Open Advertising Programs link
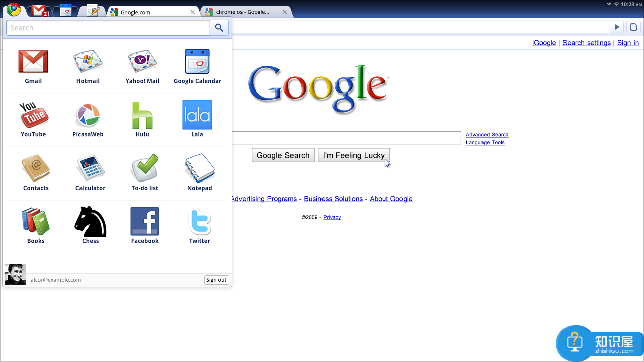The height and width of the screenshot is (362, 644). click(264, 199)
